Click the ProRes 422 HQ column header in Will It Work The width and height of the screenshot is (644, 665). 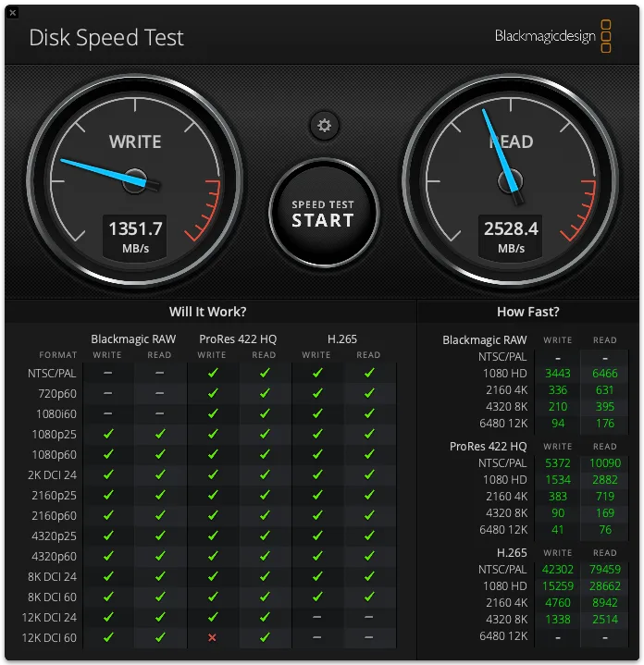(x=238, y=339)
